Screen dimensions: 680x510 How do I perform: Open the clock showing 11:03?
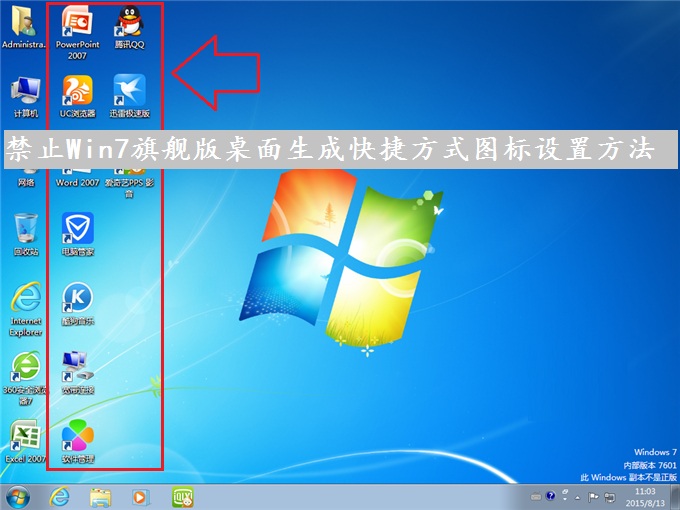[645, 497]
